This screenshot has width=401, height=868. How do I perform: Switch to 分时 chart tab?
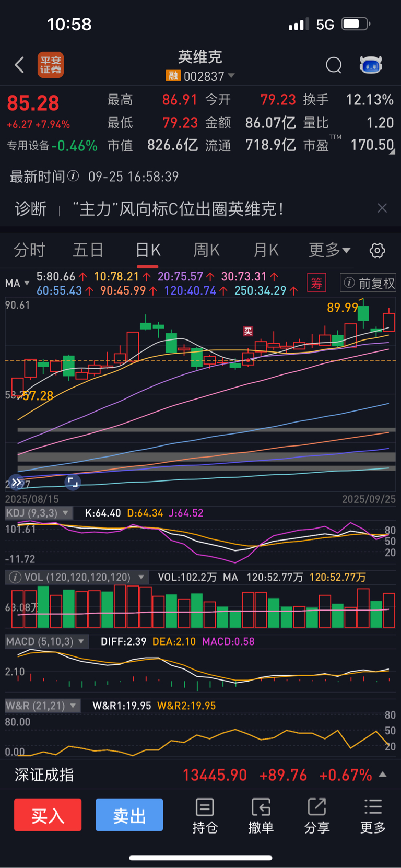(30, 250)
